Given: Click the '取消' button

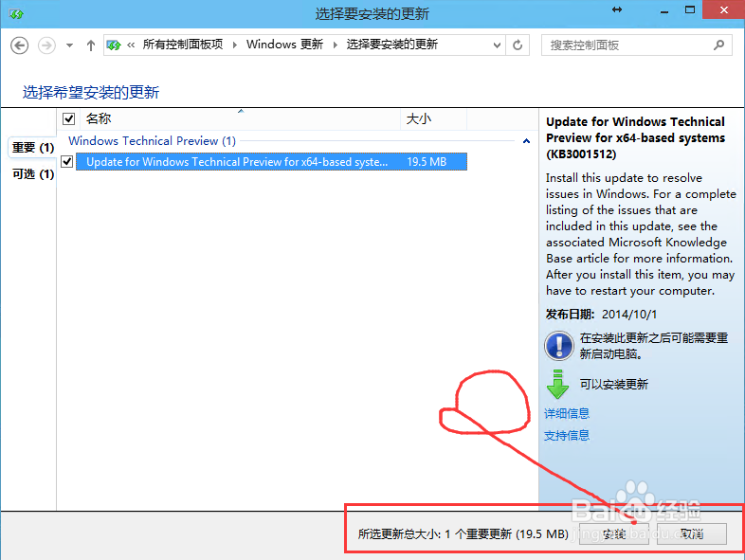Looking at the screenshot, I should [692, 533].
